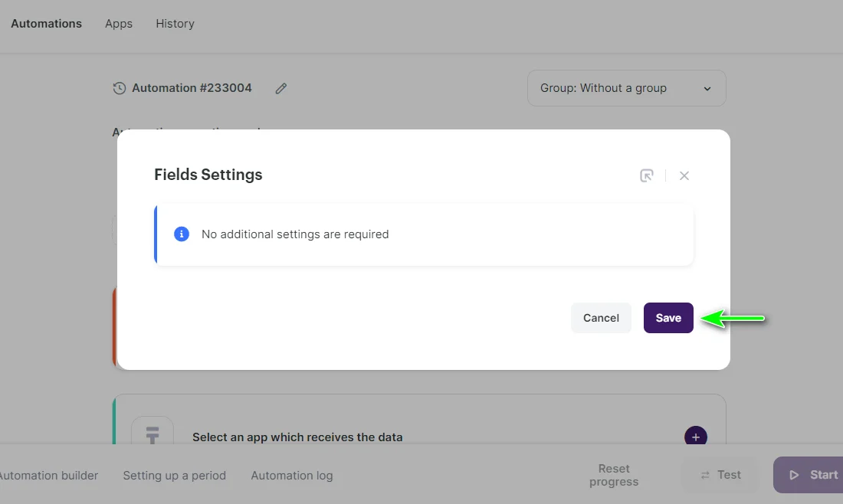Click the app placeholder icon near receives-the-data row
The height and width of the screenshot is (504, 843).
click(x=152, y=437)
